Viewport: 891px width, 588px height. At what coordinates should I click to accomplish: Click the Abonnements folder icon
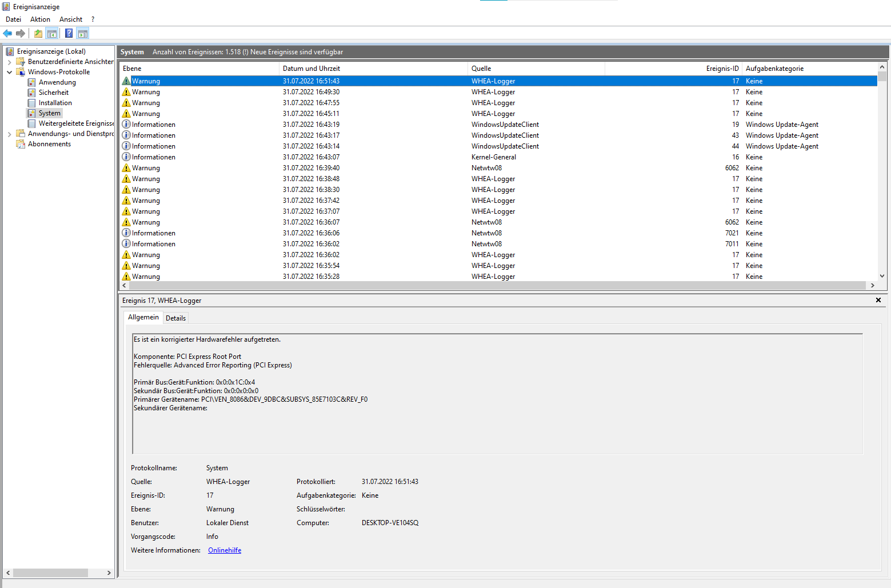pyautogui.click(x=21, y=144)
